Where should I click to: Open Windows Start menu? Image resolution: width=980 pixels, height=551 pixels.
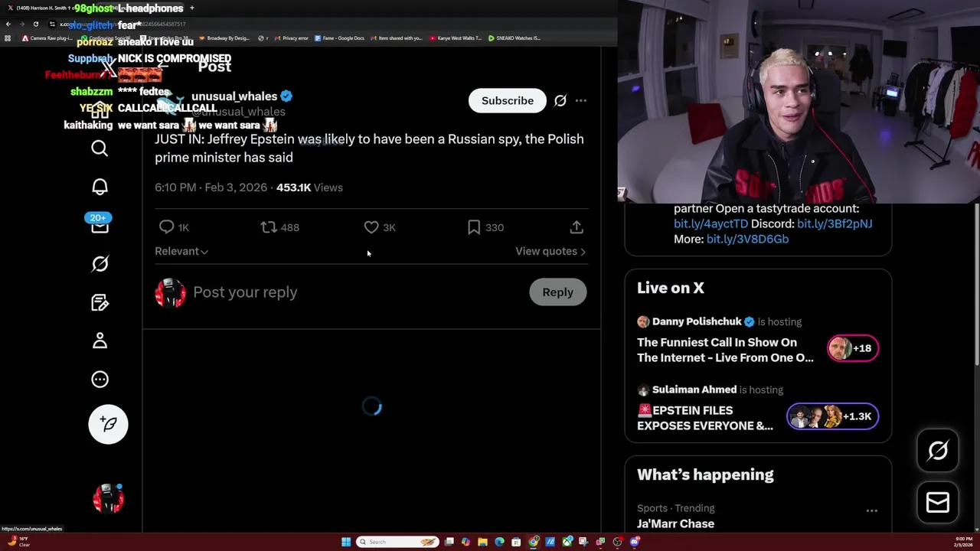(x=346, y=542)
